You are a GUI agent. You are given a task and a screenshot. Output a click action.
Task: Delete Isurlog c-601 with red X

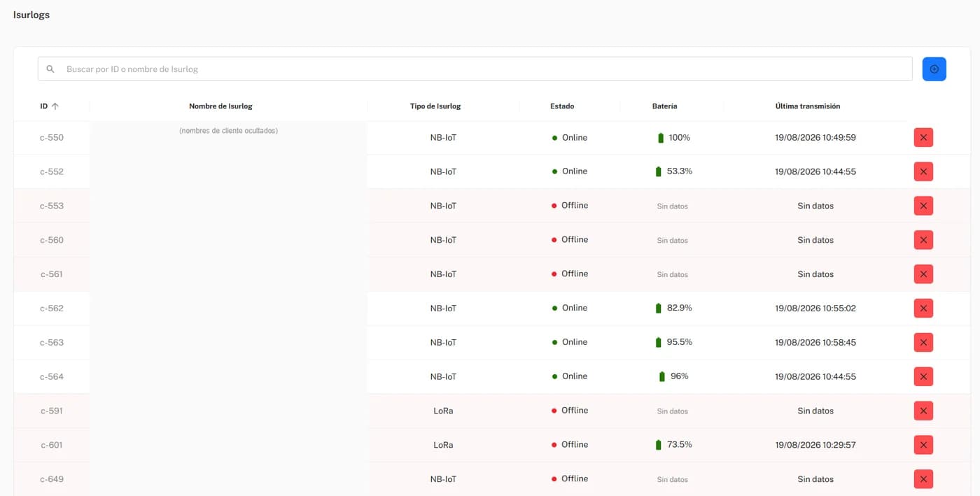coord(923,445)
